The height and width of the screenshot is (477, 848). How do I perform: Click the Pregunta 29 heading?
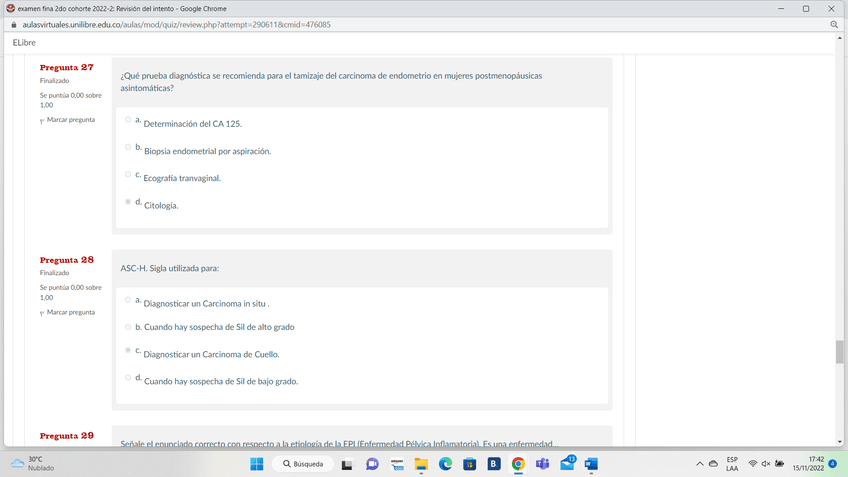67,436
